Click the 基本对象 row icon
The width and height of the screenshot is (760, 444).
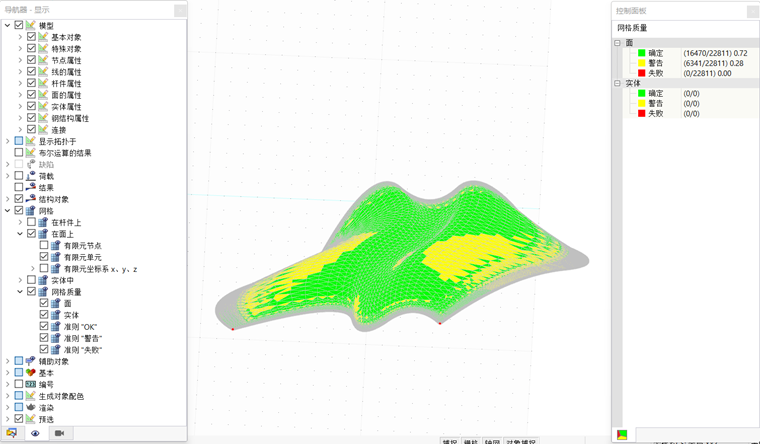pos(43,37)
